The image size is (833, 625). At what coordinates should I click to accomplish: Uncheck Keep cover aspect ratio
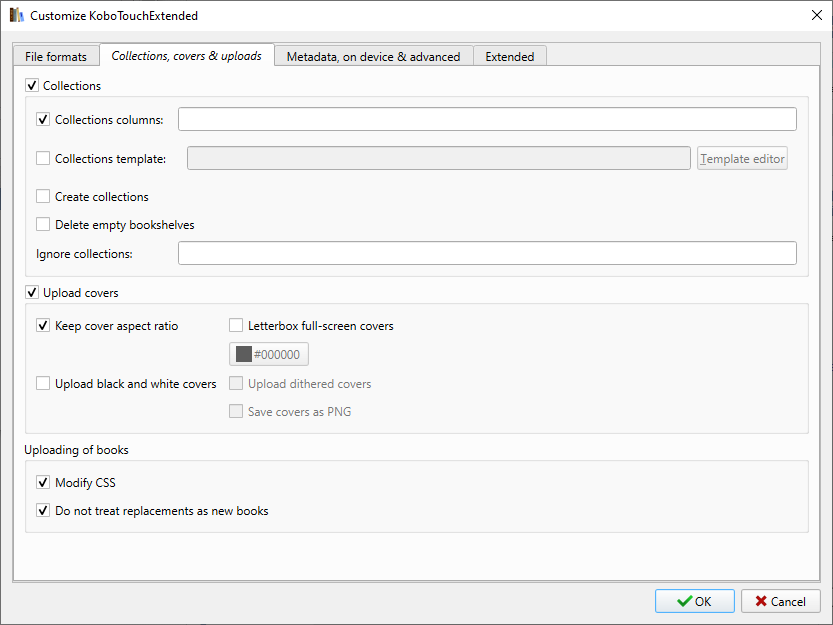43,326
